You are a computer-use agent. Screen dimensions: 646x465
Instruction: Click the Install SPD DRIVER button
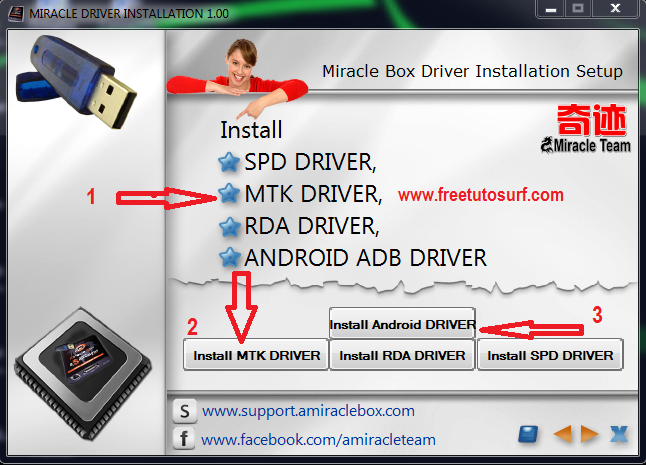(550, 355)
